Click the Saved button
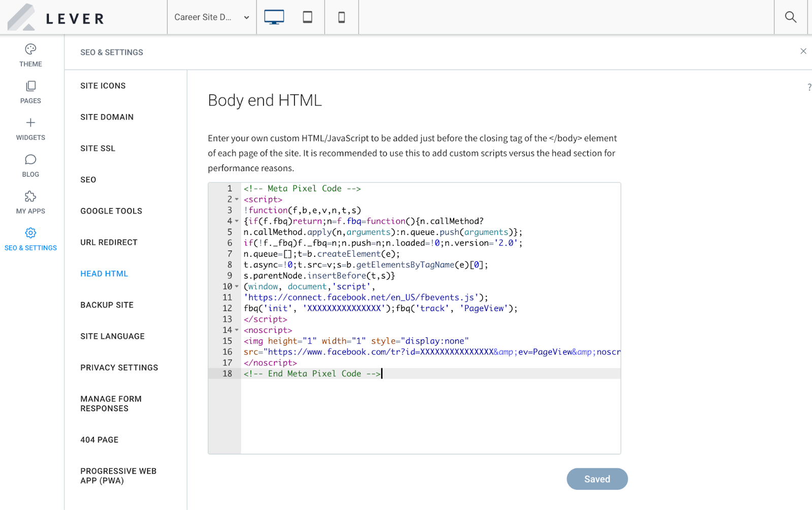Image resolution: width=812 pixels, height=510 pixels. pos(597,479)
